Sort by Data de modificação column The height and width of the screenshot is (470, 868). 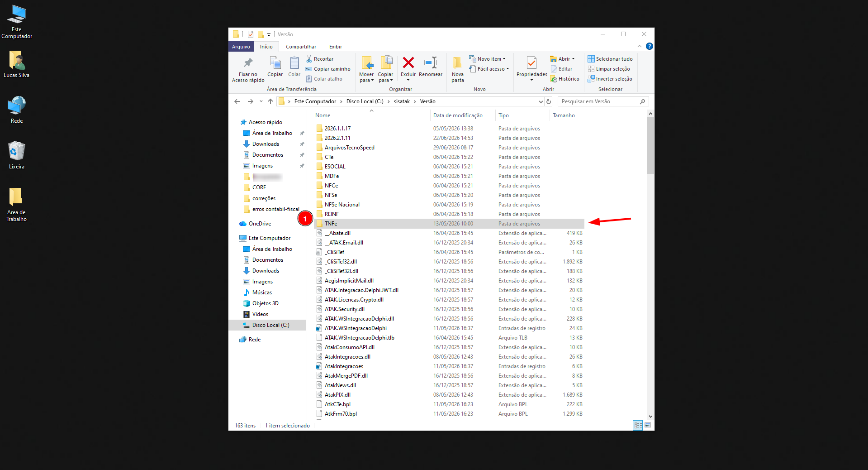[x=462, y=115]
